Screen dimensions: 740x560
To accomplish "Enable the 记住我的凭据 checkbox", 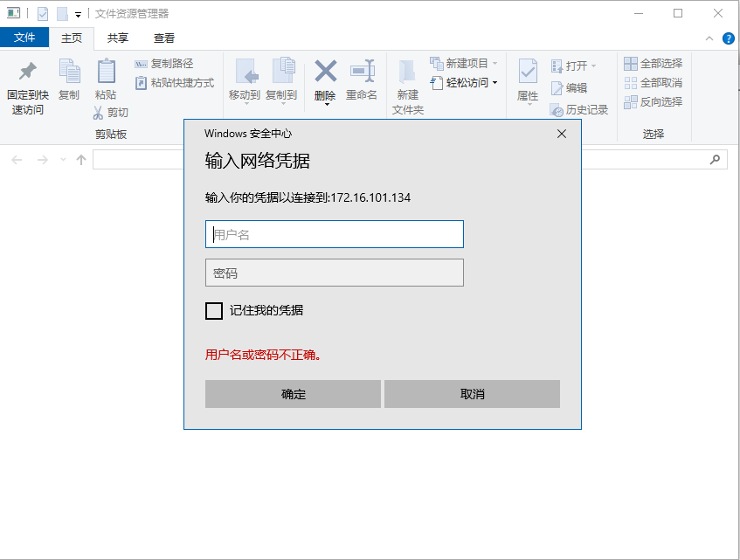I will click(x=213, y=311).
